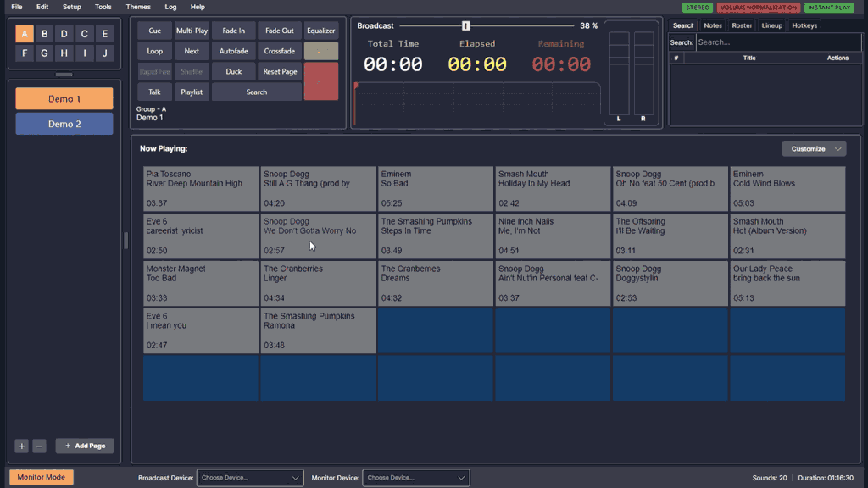The image size is (868, 488).
Task: Click the Cue button
Action: tap(154, 31)
